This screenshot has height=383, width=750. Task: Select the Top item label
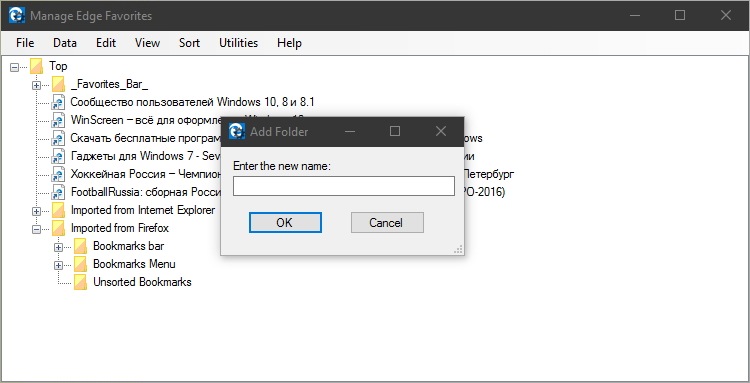point(58,66)
